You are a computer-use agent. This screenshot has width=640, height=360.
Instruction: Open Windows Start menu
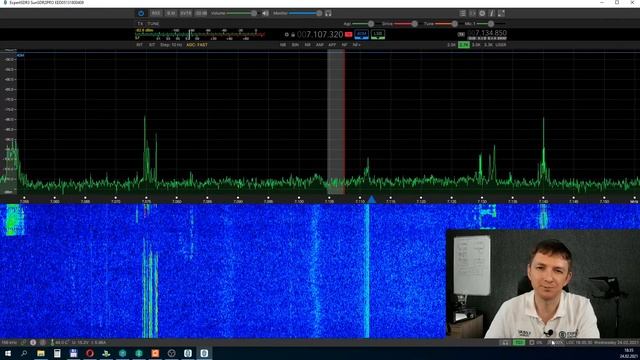pyautogui.click(x=8, y=353)
